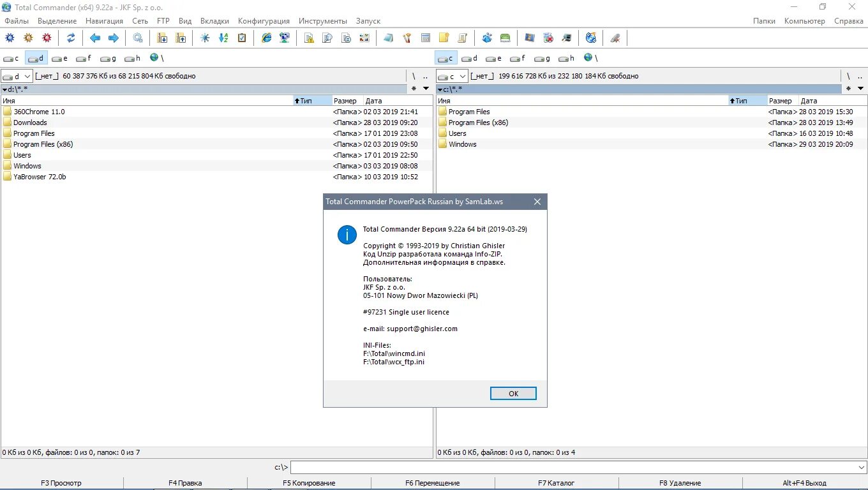Expand left panel directory history arrow
Image resolution: width=868 pixels, height=490 pixels.
click(426, 89)
